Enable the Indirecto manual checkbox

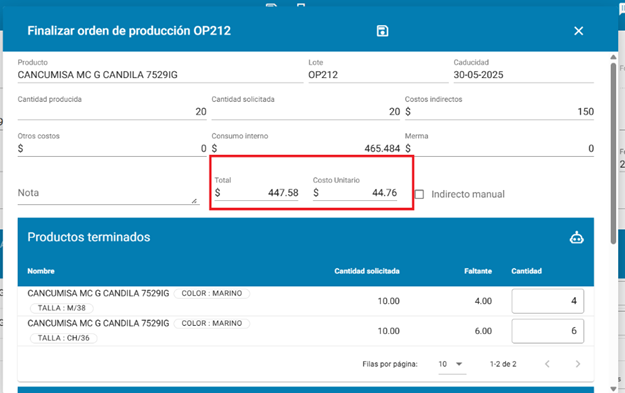(x=419, y=194)
